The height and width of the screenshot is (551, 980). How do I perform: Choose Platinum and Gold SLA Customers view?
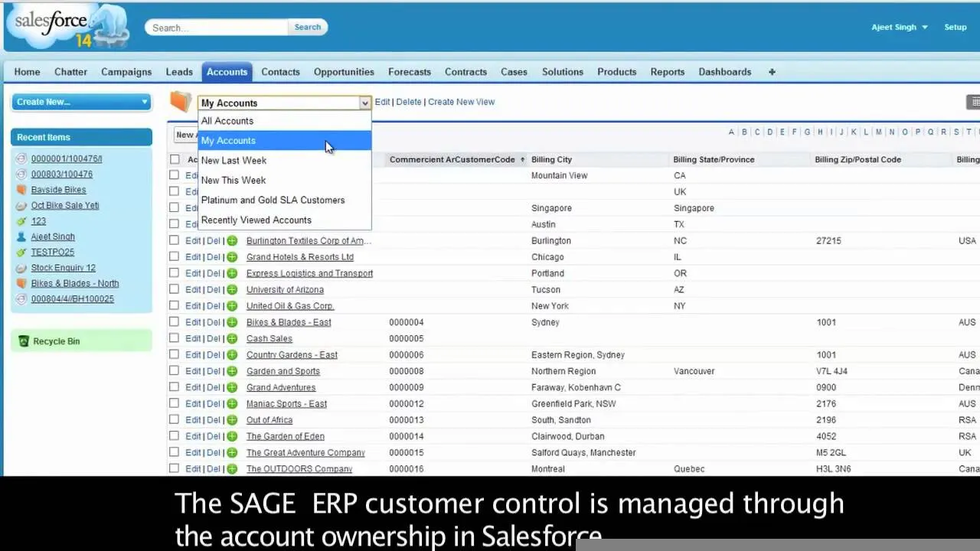point(273,201)
